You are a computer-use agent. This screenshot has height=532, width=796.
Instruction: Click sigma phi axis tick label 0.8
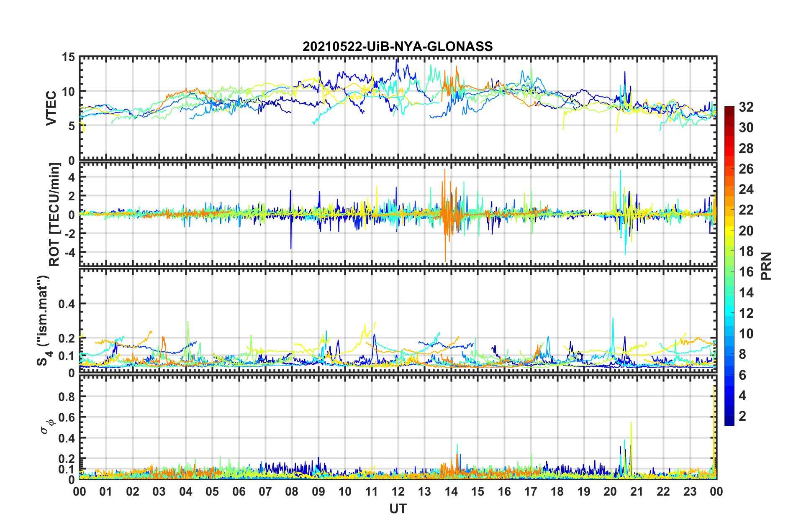[x=67, y=396]
